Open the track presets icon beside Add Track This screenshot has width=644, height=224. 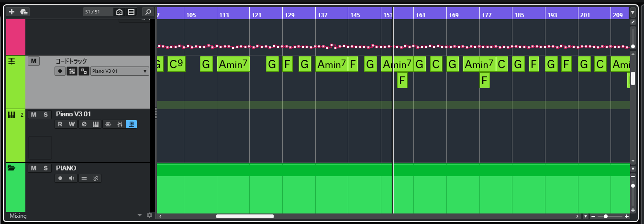click(24, 12)
